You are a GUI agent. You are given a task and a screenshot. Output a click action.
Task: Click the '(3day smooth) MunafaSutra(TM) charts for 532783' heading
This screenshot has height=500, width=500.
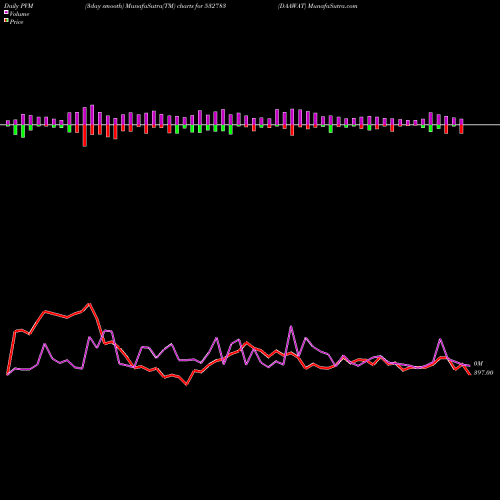[x=156, y=6]
